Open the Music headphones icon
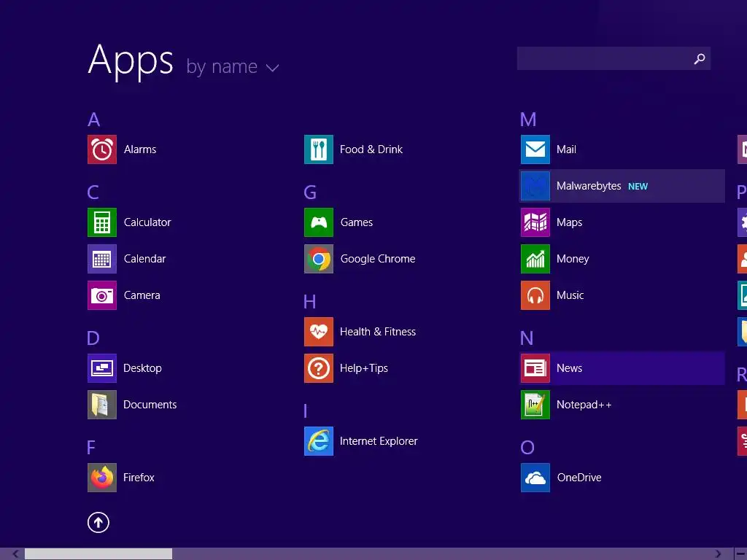The image size is (747, 560). click(535, 295)
